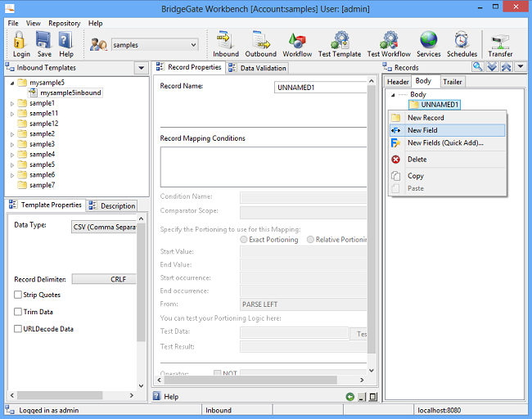Viewport: 532px width, 419px height.
Task: Switch to the Data Validation tab
Action: (258, 68)
